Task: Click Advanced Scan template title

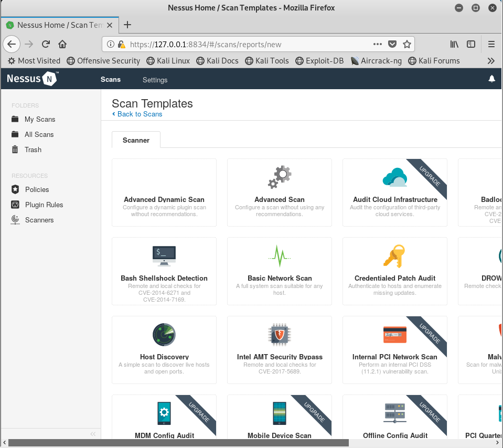Action: coord(280,199)
